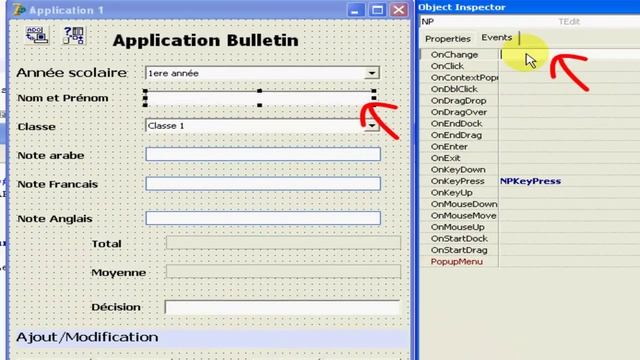Select the Moyenne edit field

[x=283, y=271]
